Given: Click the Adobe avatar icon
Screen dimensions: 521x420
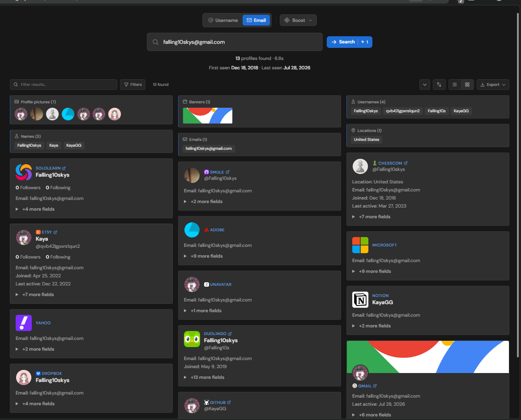Looking at the screenshot, I should 192,230.
